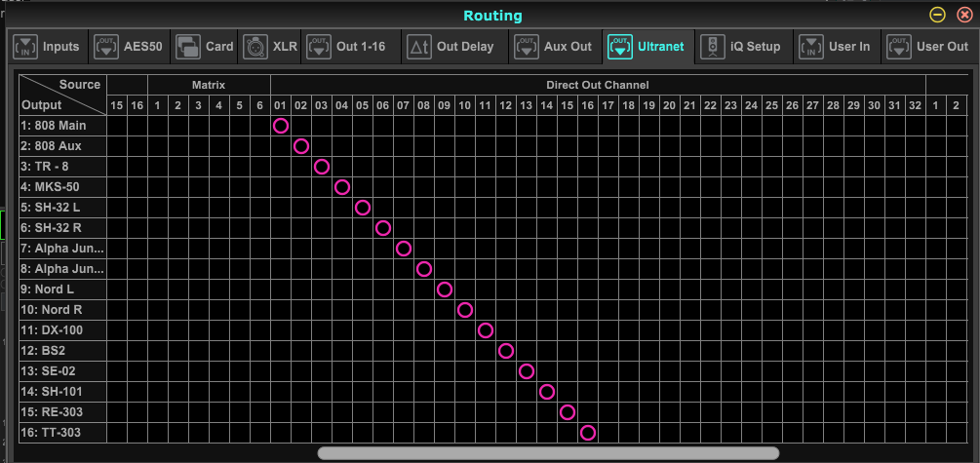
Task: Click the iQ Setup speaker icon
Action: pyautogui.click(x=713, y=47)
